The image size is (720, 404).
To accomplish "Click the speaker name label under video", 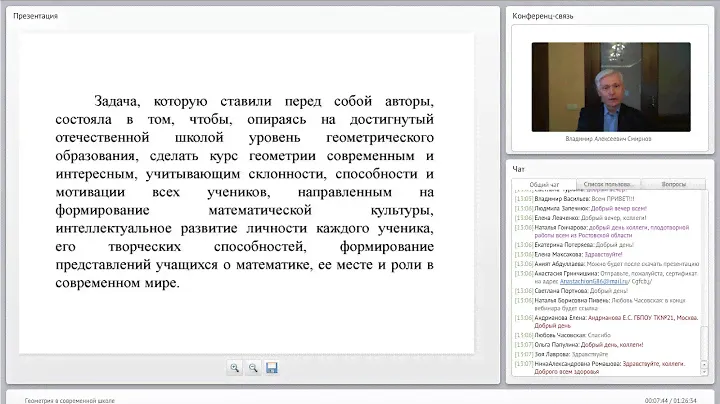I will tap(609, 139).
